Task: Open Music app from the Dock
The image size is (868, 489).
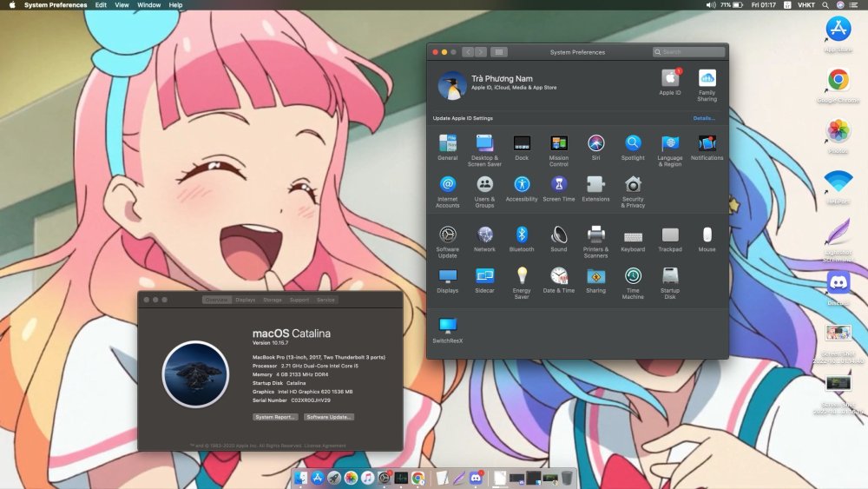Action: pyautogui.click(x=367, y=478)
